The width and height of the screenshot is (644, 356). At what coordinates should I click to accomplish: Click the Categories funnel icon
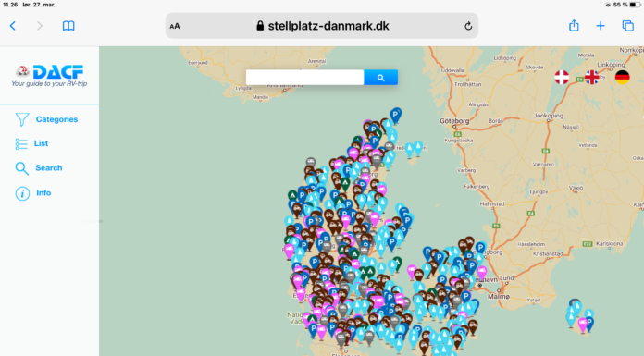point(22,119)
